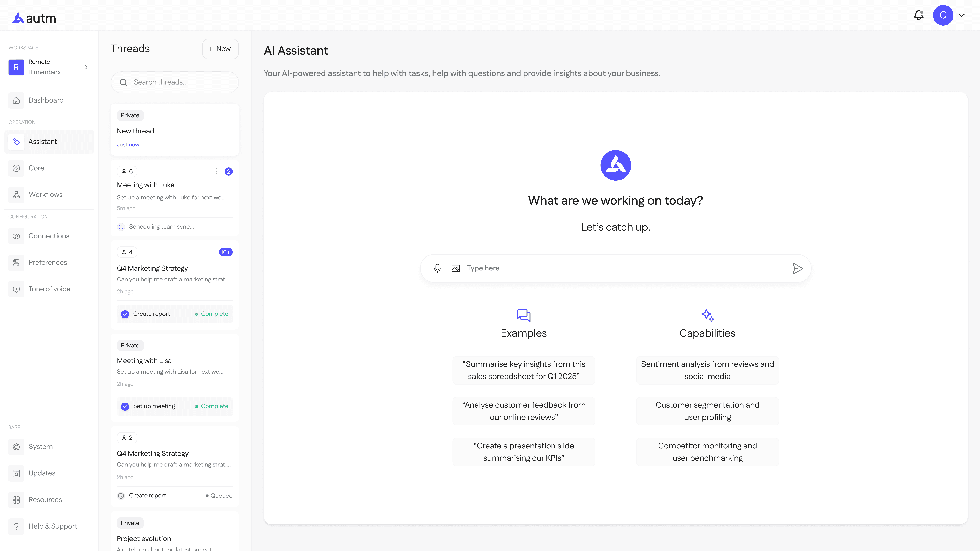Screen dimensions: 980x551
Task: Click the unread badge showing 2
Action: [x=229, y=171]
